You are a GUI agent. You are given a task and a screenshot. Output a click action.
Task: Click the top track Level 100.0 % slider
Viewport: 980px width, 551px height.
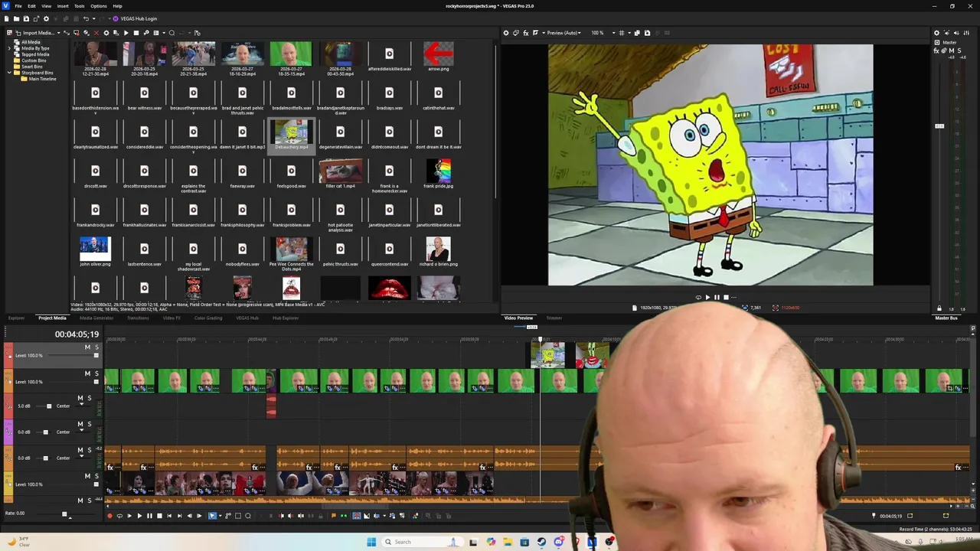click(96, 355)
